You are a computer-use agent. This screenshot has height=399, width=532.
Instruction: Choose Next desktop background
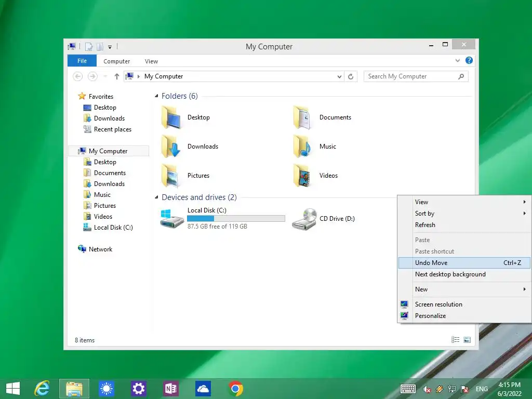tap(464, 274)
